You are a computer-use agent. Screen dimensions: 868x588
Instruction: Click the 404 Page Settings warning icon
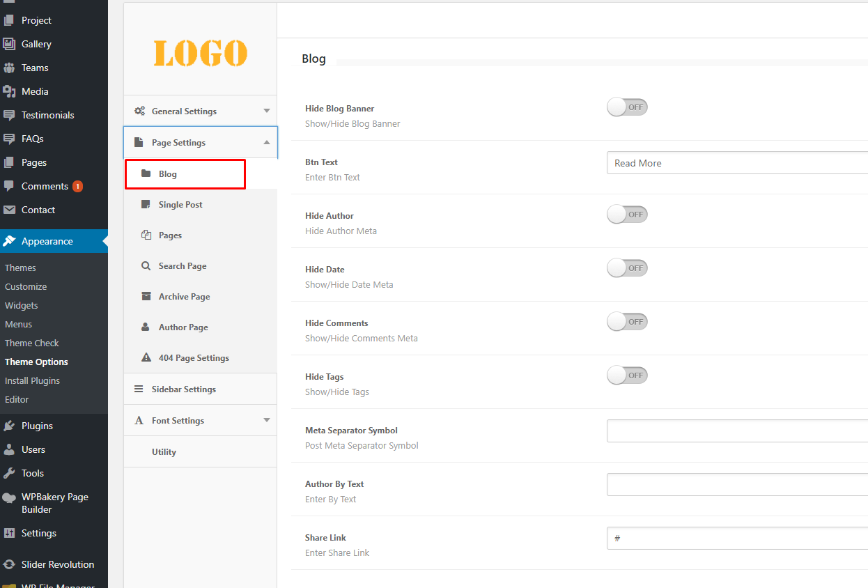[146, 358]
